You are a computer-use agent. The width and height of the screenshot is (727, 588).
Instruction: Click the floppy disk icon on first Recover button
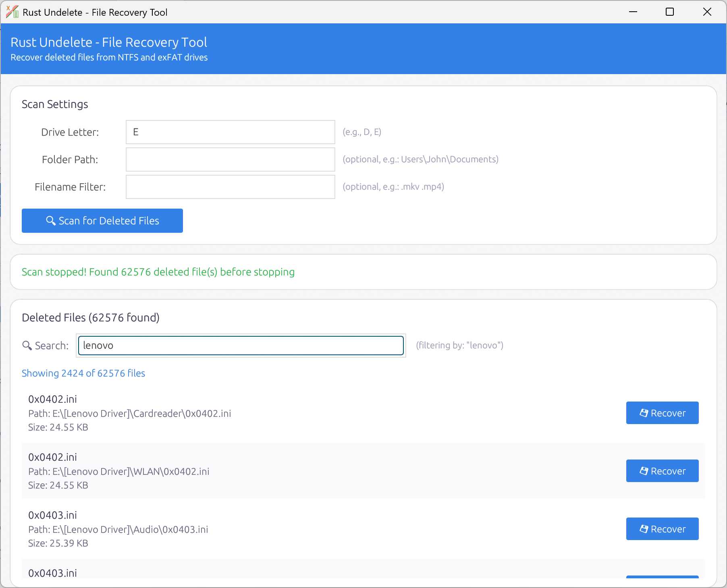pyautogui.click(x=644, y=412)
